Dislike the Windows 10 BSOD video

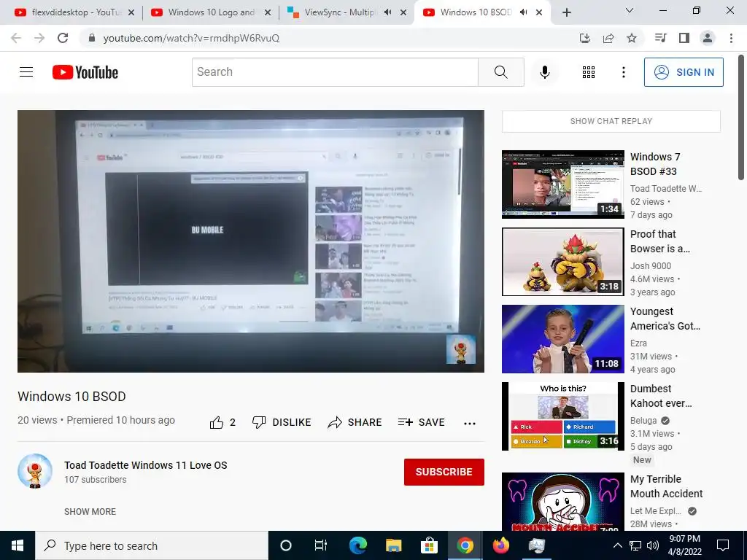(282, 422)
